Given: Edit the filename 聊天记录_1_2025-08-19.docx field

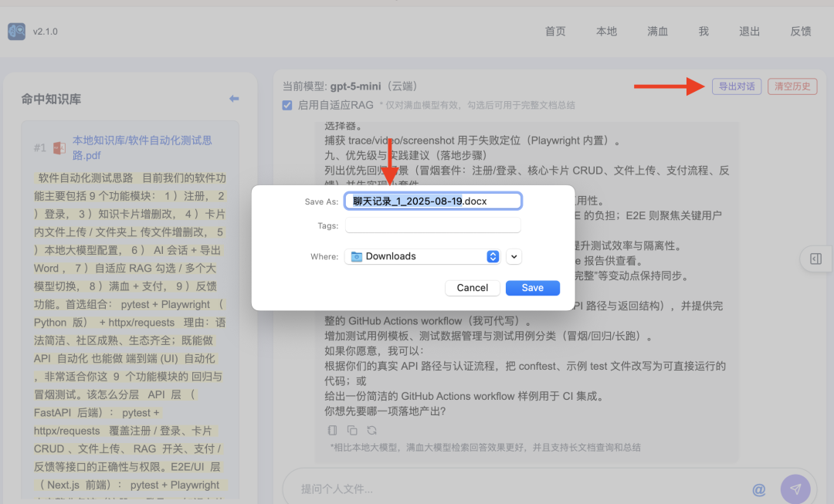Looking at the screenshot, I should 432,200.
